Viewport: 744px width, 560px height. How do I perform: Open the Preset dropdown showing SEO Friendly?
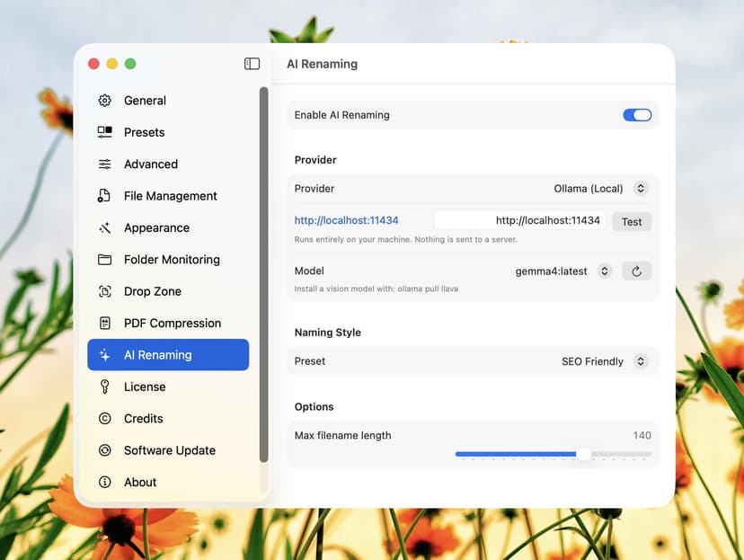pos(605,361)
